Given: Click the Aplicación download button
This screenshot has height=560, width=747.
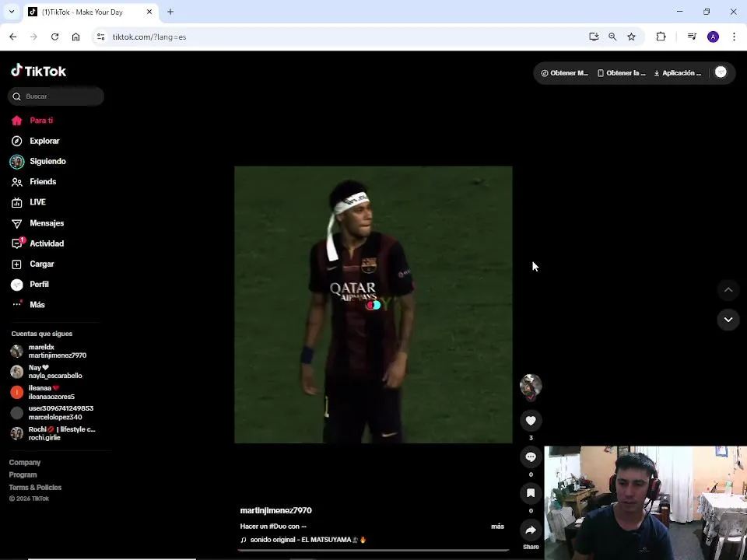Looking at the screenshot, I should pos(678,73).
